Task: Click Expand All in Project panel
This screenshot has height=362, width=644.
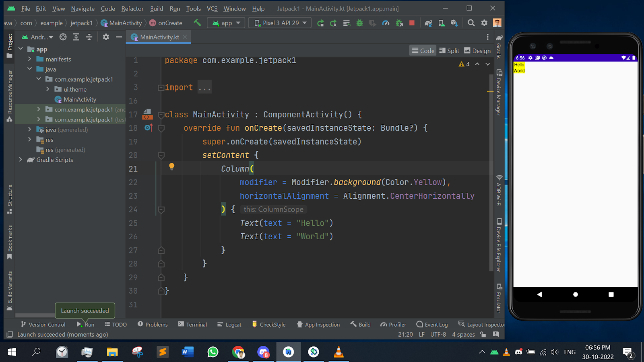Action: click(x=76, y=37)
